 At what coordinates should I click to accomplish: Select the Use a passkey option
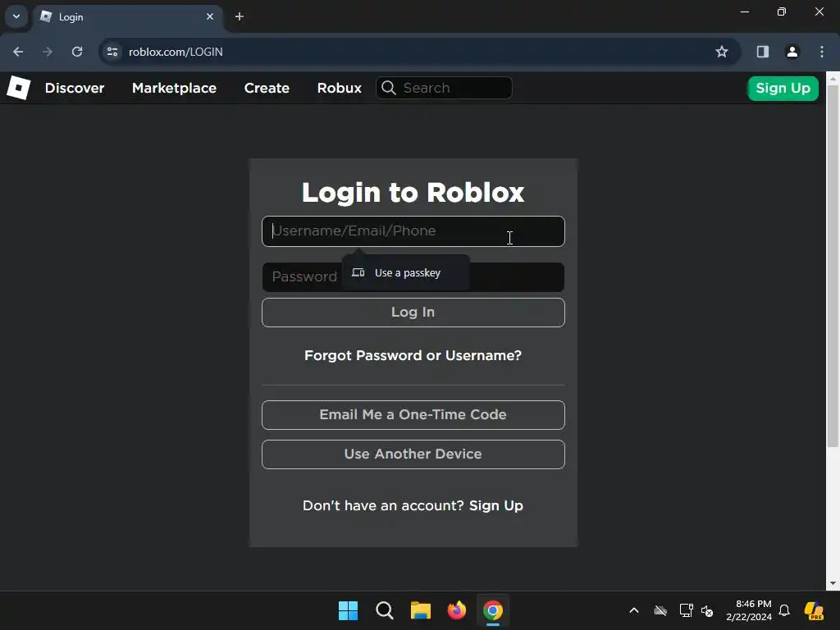point(406,272)
